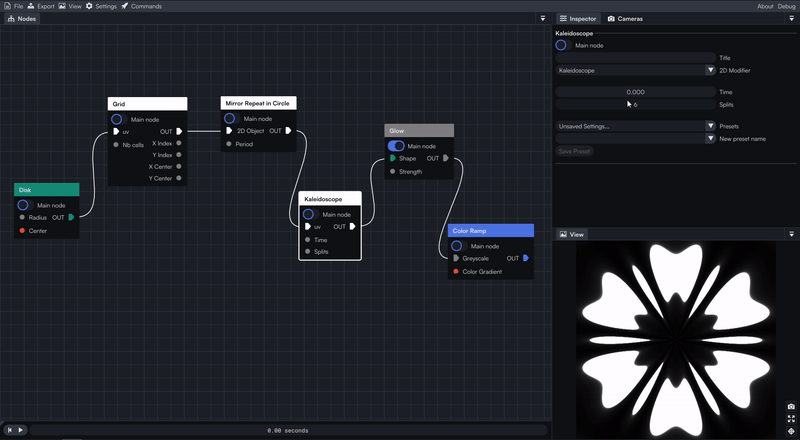Click the Color Gradient orange pin
The image size is (800, 440).
pyautogui.click(x=456, y=272)
